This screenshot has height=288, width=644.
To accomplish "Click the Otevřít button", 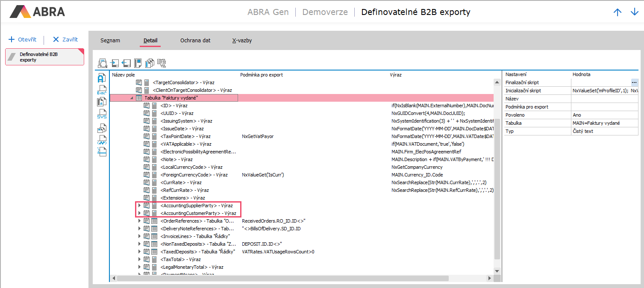I will coord(23,40).
